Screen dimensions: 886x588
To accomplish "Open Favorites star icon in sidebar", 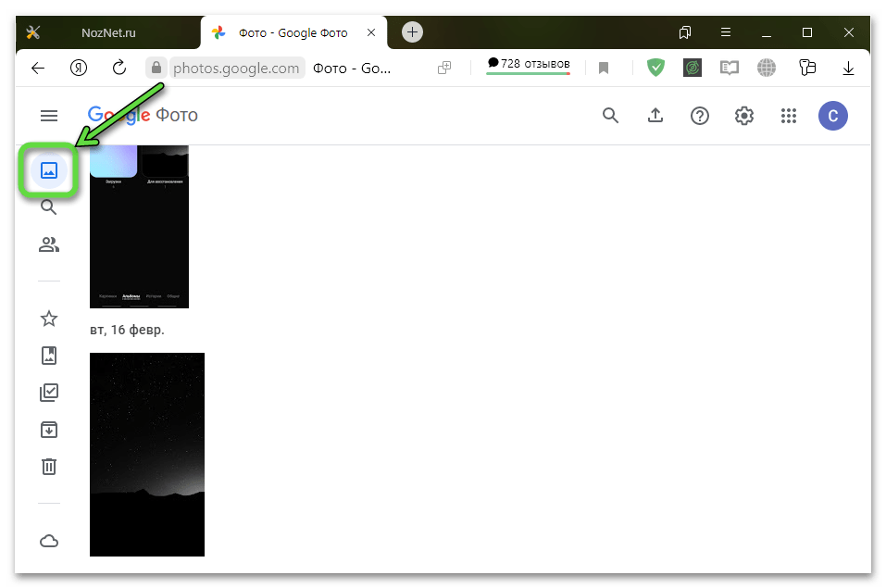I will (49, 319).
